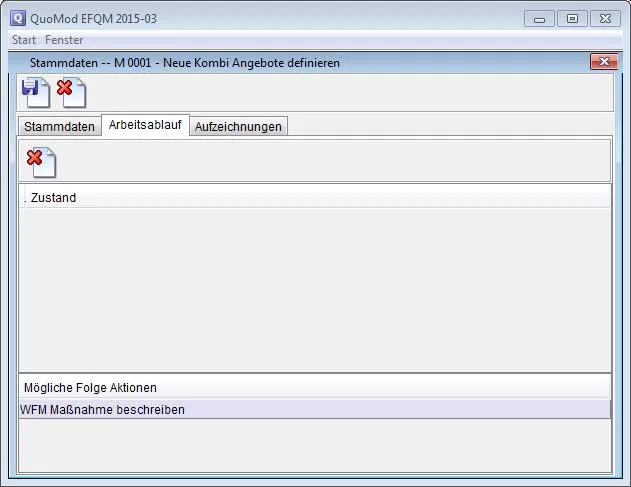Switch to the Stammdaten tab

click(59, 127)
